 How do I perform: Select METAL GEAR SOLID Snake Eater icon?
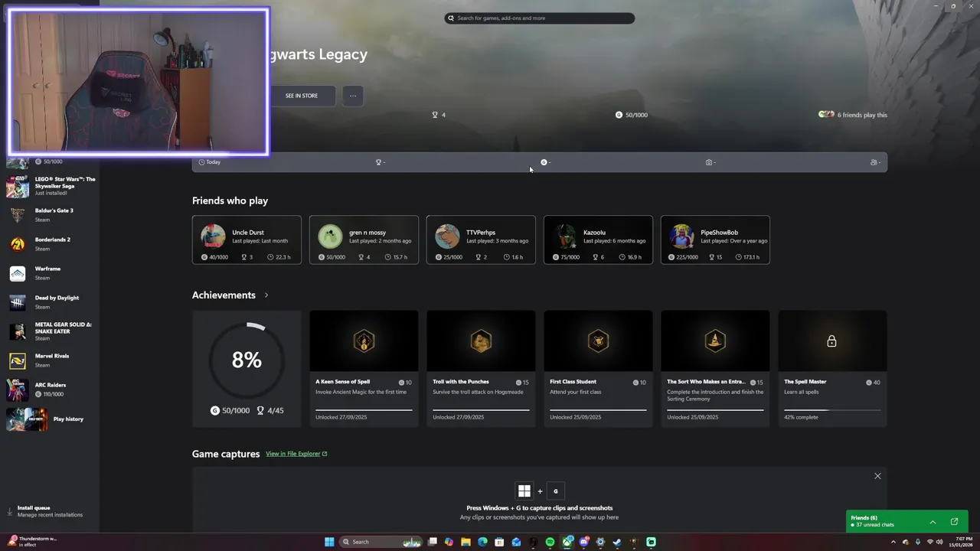(18, 331)
